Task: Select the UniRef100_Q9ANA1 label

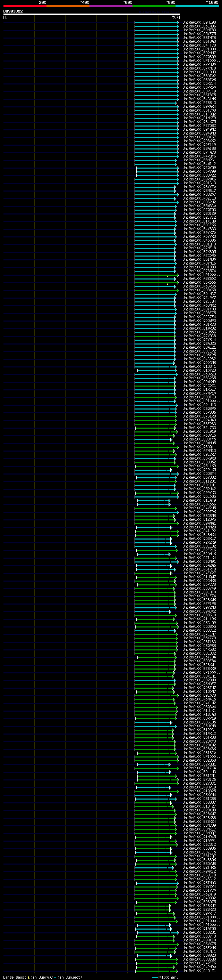Action: click(x=199, y=524)
